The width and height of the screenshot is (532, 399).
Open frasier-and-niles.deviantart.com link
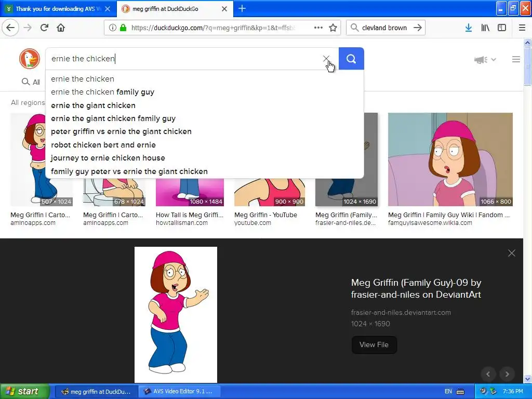401,312
